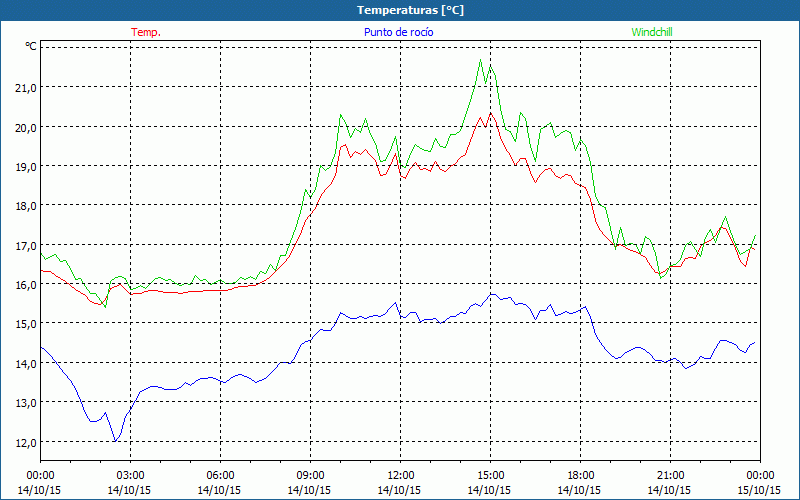The width and height of the screenshot is (800, 500).
Task: Select the green 'Windchill' legend label
Action: pos(652,32)
